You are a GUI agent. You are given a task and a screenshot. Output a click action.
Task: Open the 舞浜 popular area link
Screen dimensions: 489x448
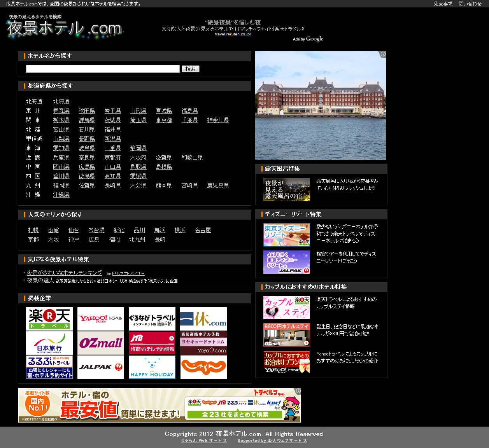(x=160, y=230)
